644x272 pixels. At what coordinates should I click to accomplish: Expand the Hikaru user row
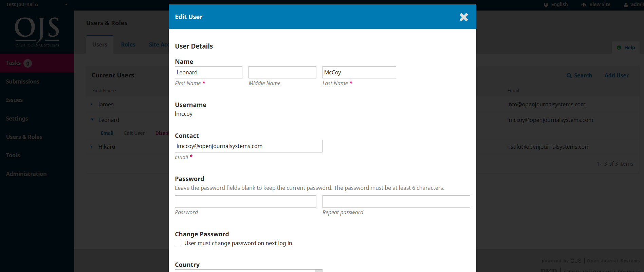(92, 147)
